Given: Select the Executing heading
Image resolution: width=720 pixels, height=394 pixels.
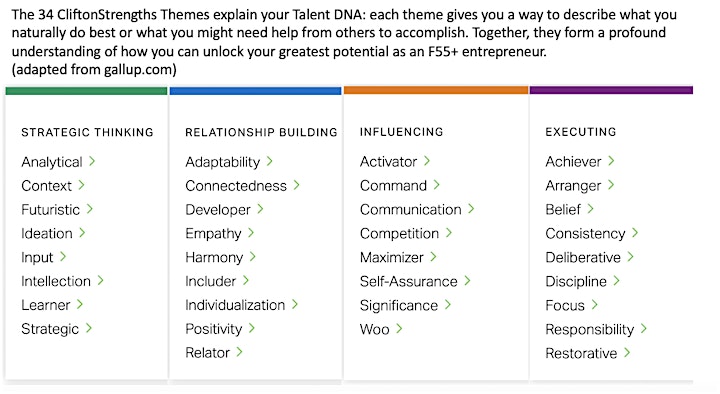Looking at the screenshot, I should [581, 132].
